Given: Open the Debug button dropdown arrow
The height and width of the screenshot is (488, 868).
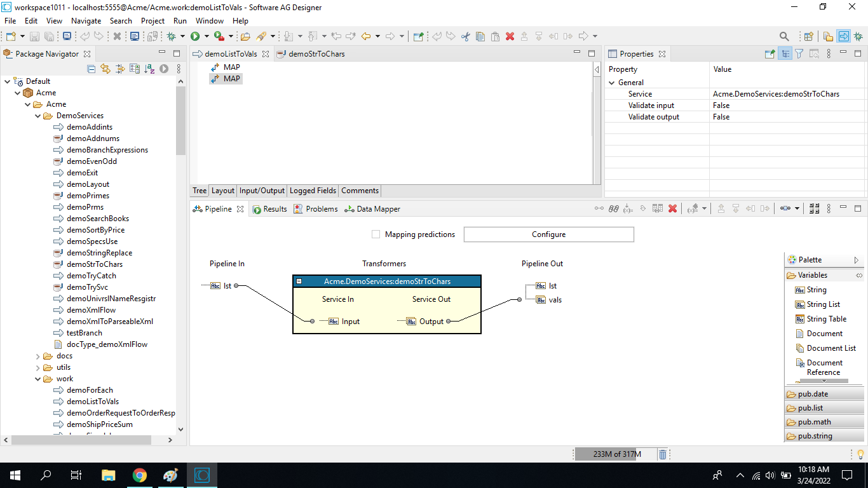Looking at the screenshot, I should click(182, 36).
